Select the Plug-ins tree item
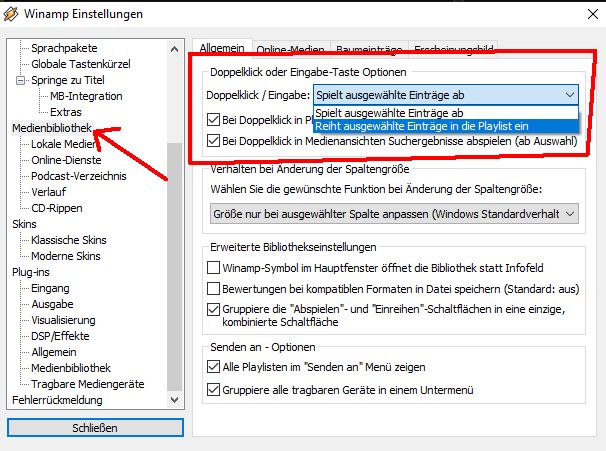 (x=31, y=272)
